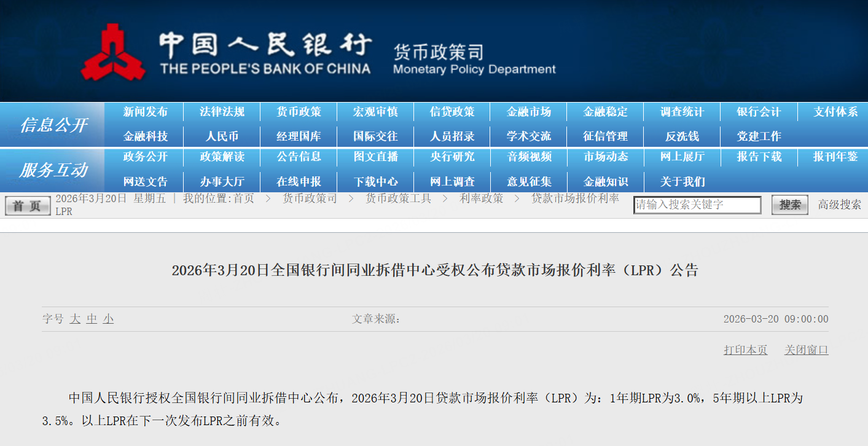Viewport: 868px width, 446px height.
Task: Open 金融科技 section
Action: click(x=145, y=136)
